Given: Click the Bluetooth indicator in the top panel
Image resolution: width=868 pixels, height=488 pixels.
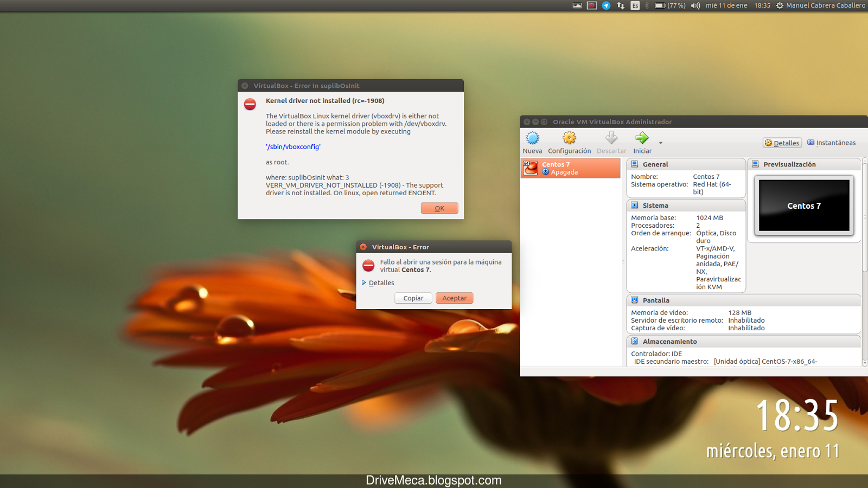Looking at the screenshot, I should click(x=647, y=5).
